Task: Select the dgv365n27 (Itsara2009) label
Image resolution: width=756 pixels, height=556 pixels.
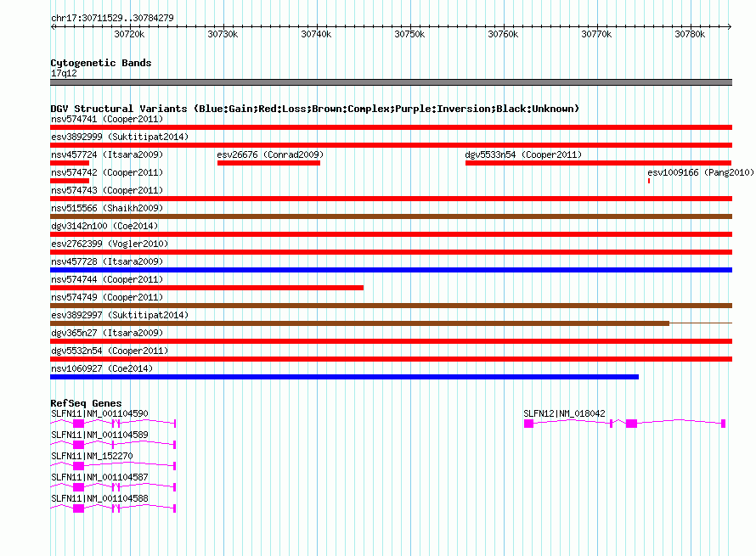Action: pos(107,333)
